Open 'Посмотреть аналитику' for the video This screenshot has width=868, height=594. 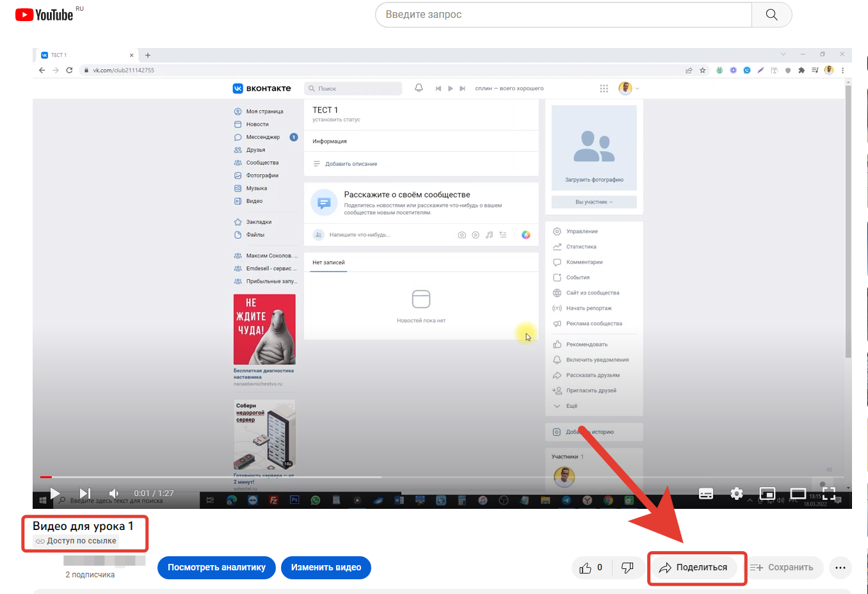(216, 567)
